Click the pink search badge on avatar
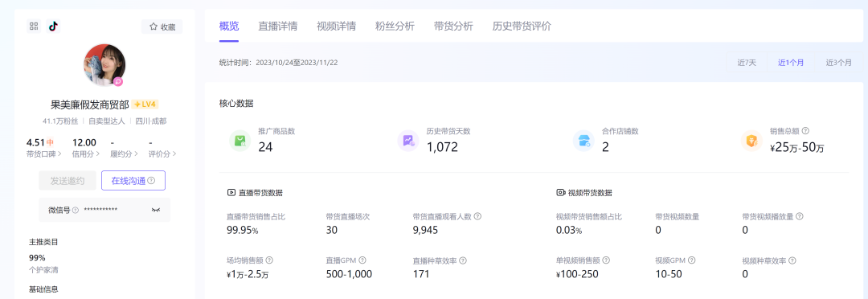This screenshot has height=299, width=868. coord(117,81)
